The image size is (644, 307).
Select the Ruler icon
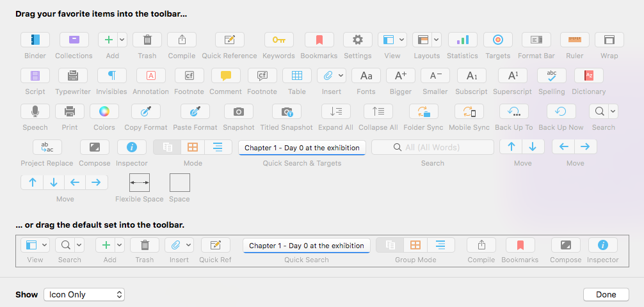click(x=575, y=40)
